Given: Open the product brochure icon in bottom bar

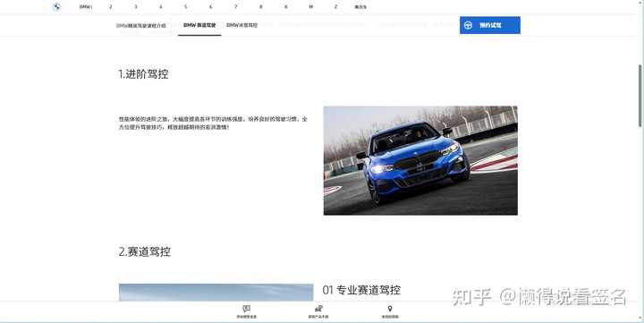Looking at the screenshot, I should tap(318, 309).
